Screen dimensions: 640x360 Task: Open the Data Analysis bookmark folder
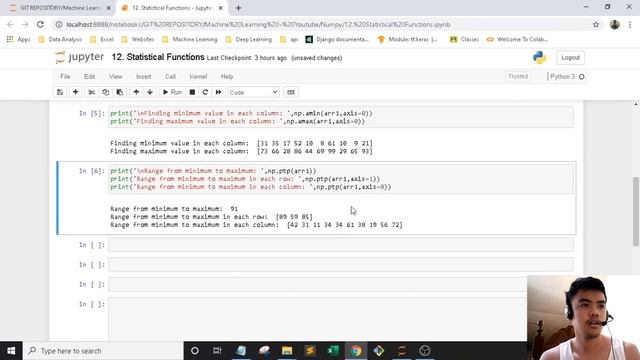pyautogui.click(x=60, y=39)
